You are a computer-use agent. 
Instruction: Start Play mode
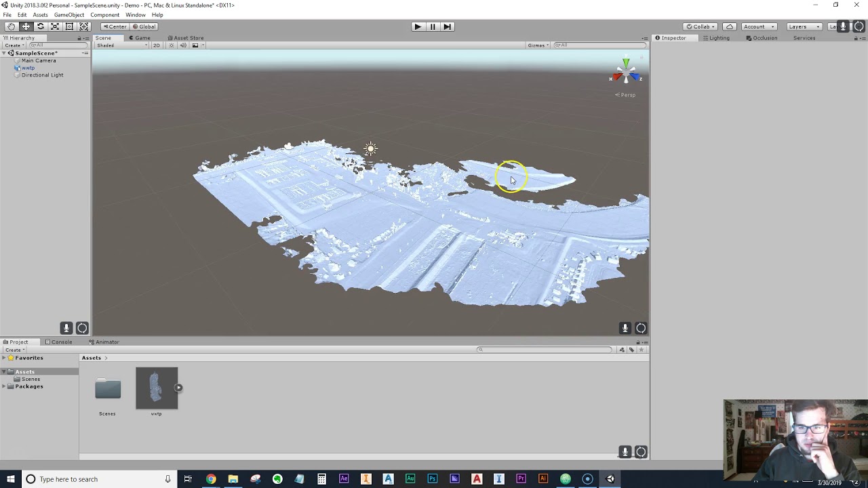(417, 26)
